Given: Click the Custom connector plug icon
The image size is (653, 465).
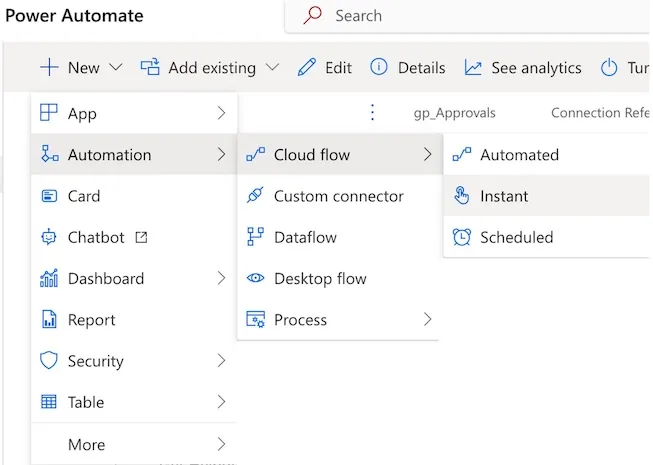Looking at the screenshot, I should pos(255,195).
